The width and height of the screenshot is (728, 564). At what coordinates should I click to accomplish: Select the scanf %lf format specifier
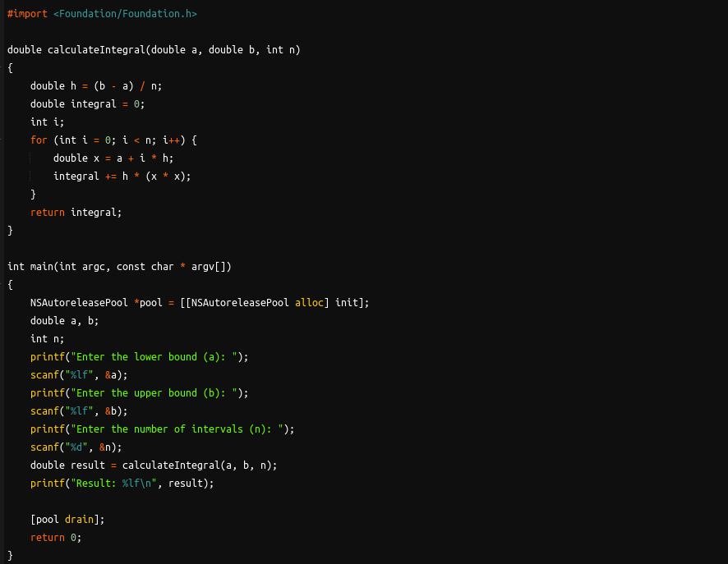77,374
